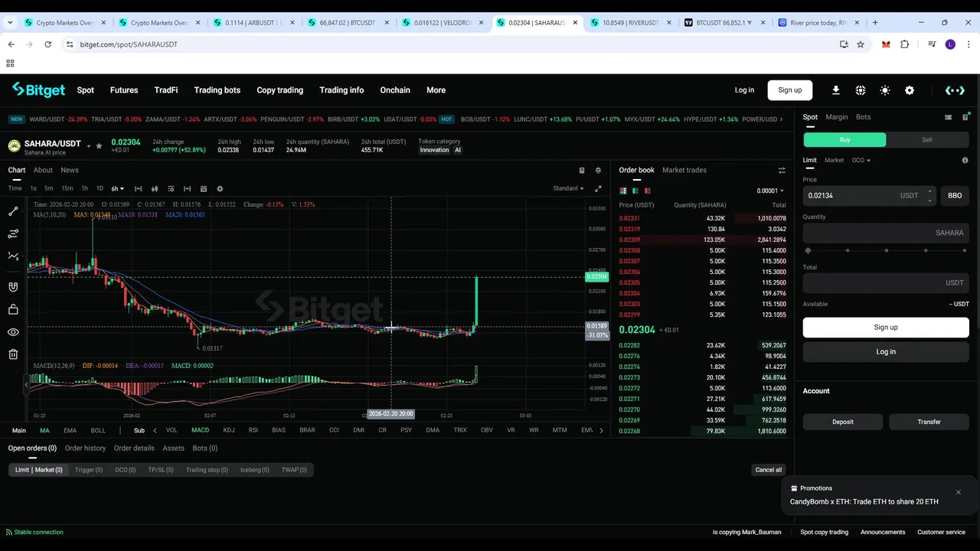Open the language globe icon
The width and height of the screenshot is (980, 551).
click(861, 90)
